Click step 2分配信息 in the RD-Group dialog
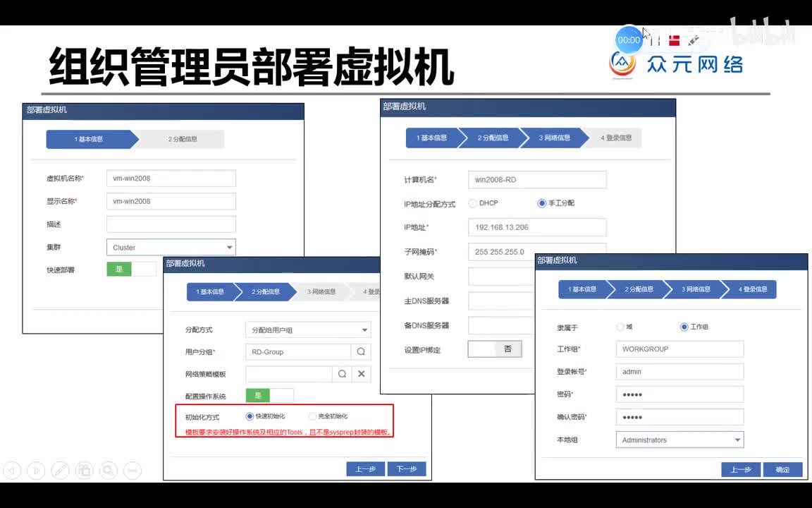This screenshot has width=812, height=508. coord(266,292)
